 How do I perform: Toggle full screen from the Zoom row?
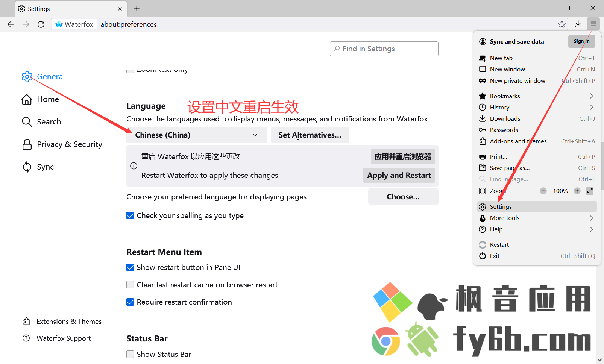tap(590, 191)
